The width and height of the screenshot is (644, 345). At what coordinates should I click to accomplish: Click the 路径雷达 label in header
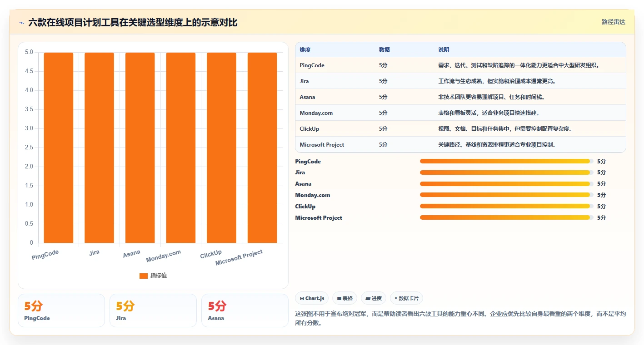(x=613, y=22)
